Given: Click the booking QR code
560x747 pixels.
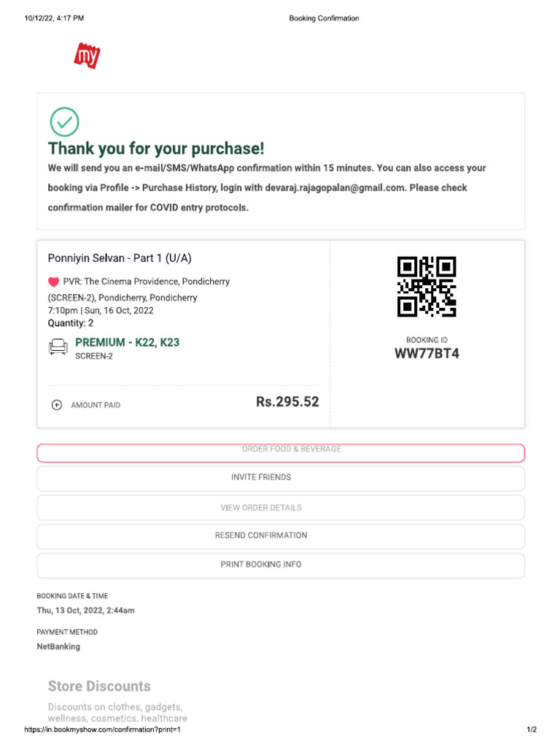Looking at the screenshot, I should point(427,286).
